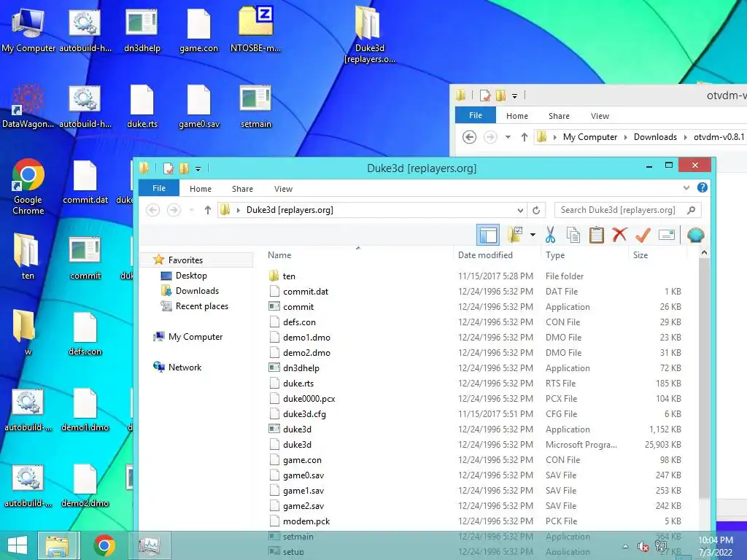
Task: Select Network in the navigation pane
Action: (x=185, y=367)
